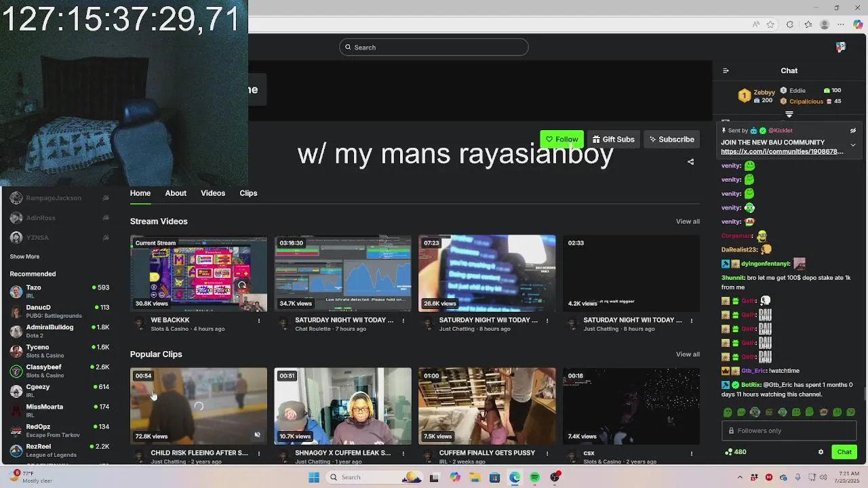Open options menu for CHILD RISK FLEEING clip
Viewport: 868px width, 488px height.
[x=258, y=453]
